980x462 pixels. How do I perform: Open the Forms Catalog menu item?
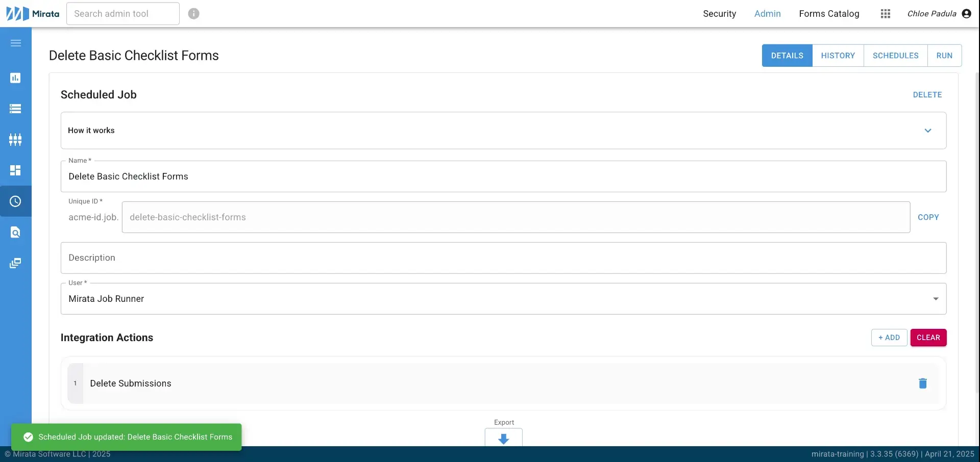(829, 14)
